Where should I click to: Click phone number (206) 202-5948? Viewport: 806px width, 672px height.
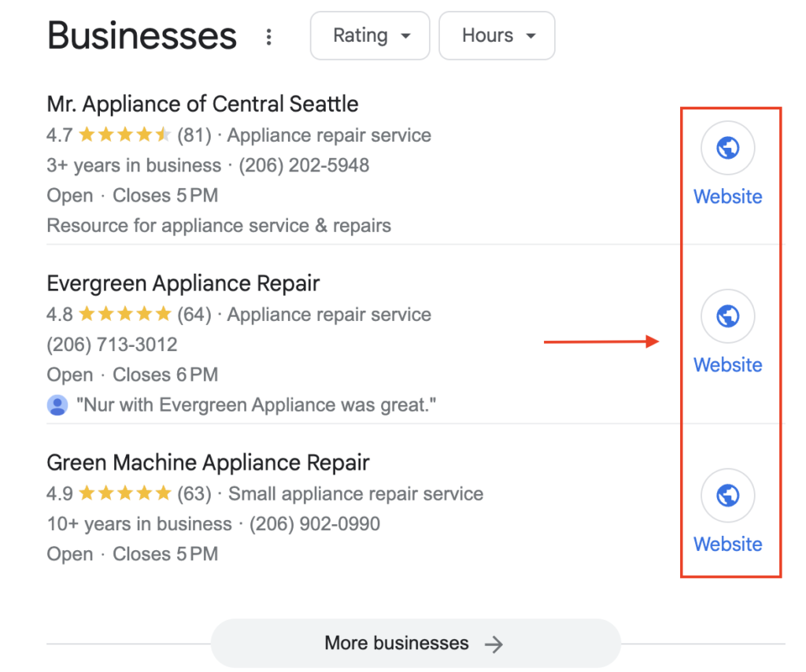pyautogui.click(x=304, y=165)
